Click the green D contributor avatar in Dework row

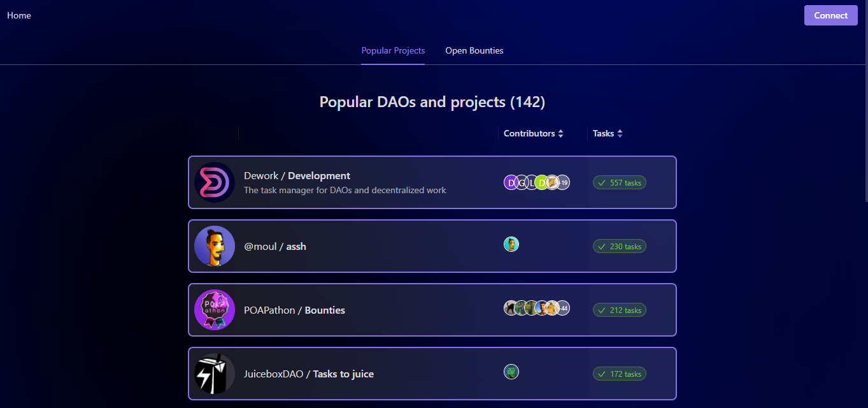(x=542, y=182)
